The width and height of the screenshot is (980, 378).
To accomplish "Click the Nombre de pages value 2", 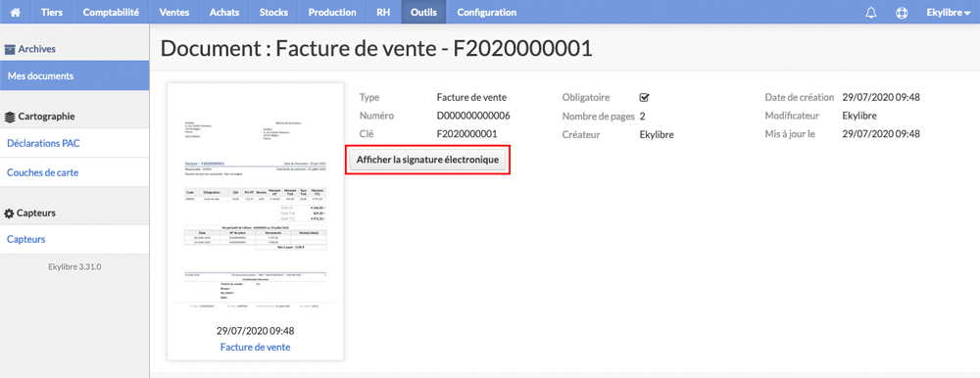I will coord(643,116).
